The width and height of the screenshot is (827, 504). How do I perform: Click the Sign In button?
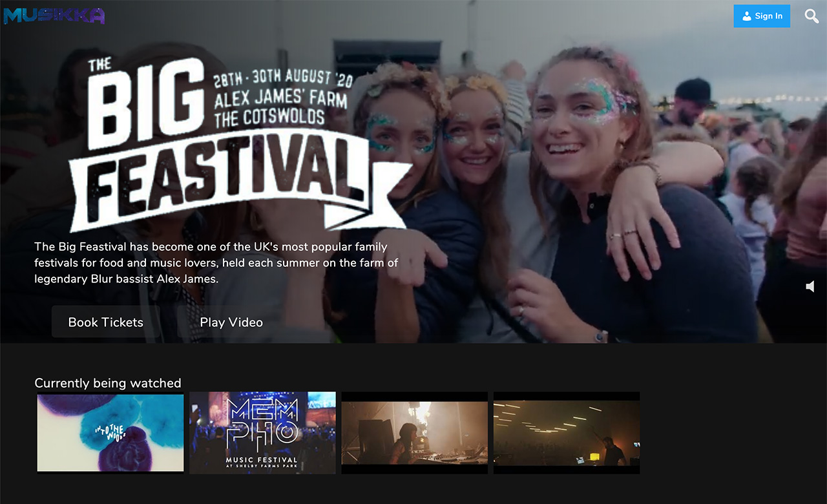coord(762,16)
